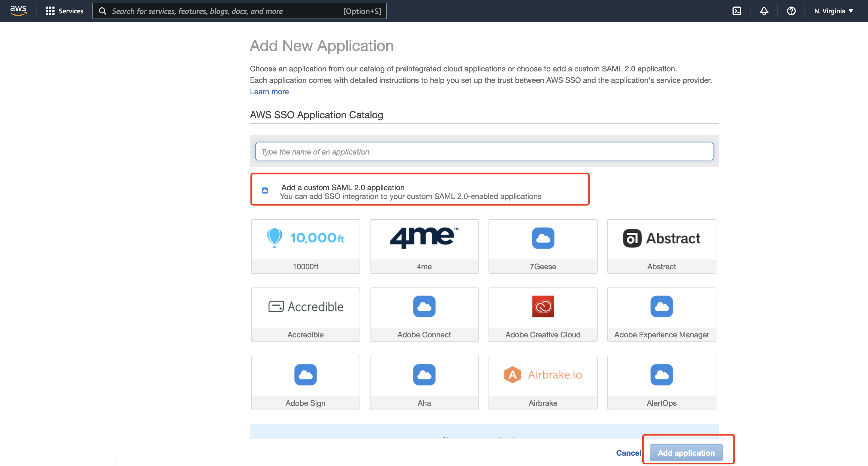Follow the Learn more link
This screenshot has width=868, height=466.
coord(269,92)
